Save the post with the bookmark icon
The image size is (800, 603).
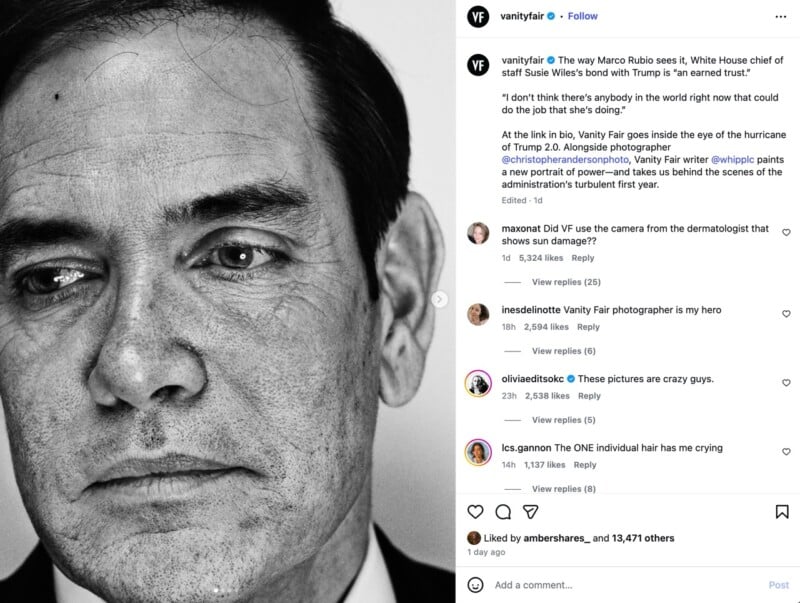click(x=782, y=512)
